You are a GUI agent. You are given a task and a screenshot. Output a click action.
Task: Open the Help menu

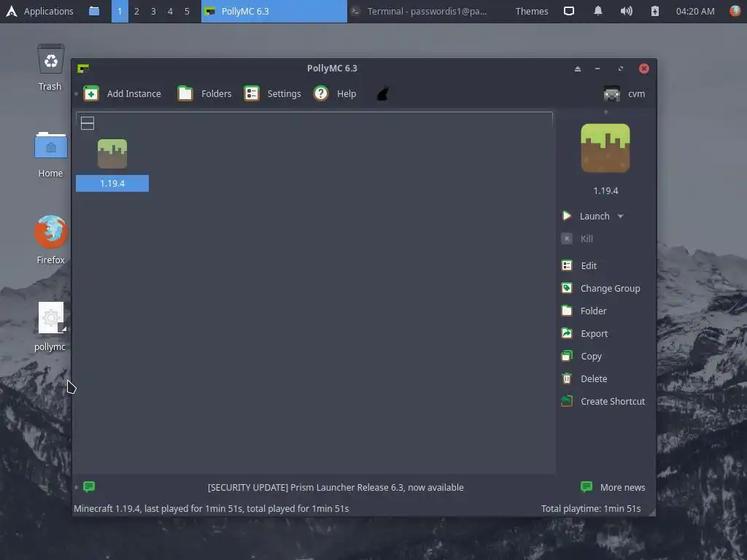[335, 94]
